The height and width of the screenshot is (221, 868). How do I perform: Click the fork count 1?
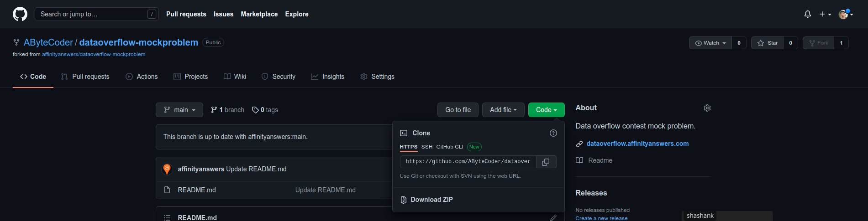click(x=841, y=43)
